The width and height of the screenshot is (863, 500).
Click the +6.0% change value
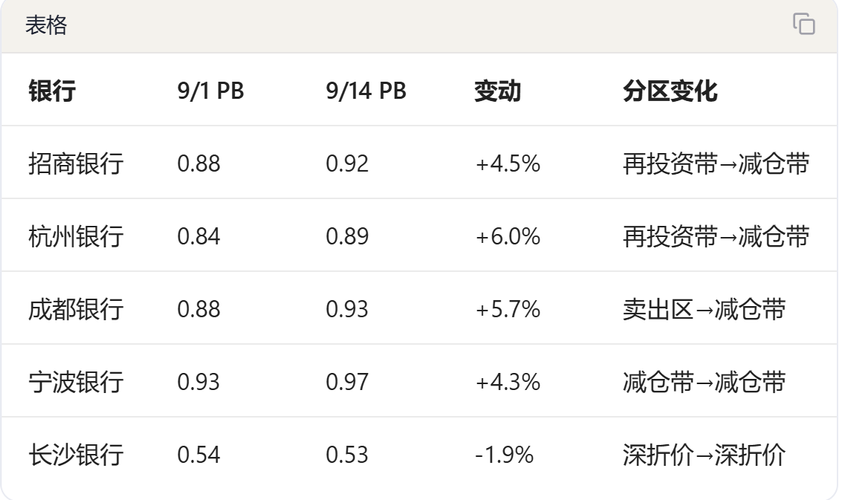click(x=507, y=237)
